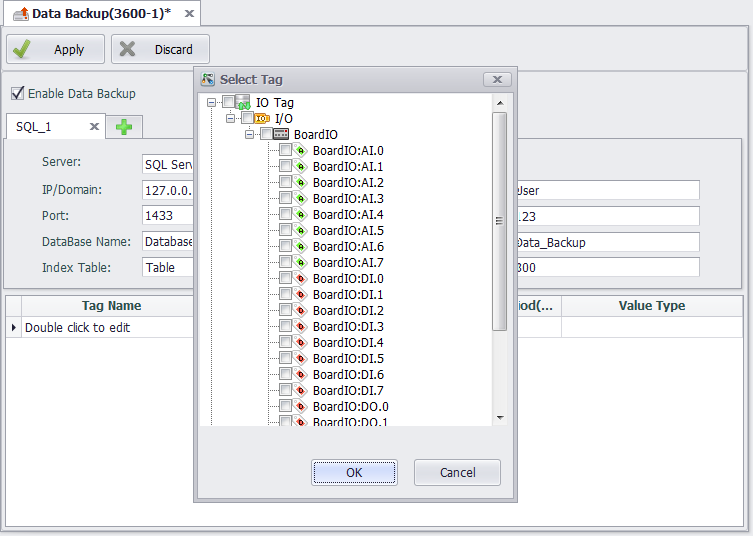Viewport: 753px width, 536px height.
Task: Click the green plus add-tab icon
Action: coord(124,127)
